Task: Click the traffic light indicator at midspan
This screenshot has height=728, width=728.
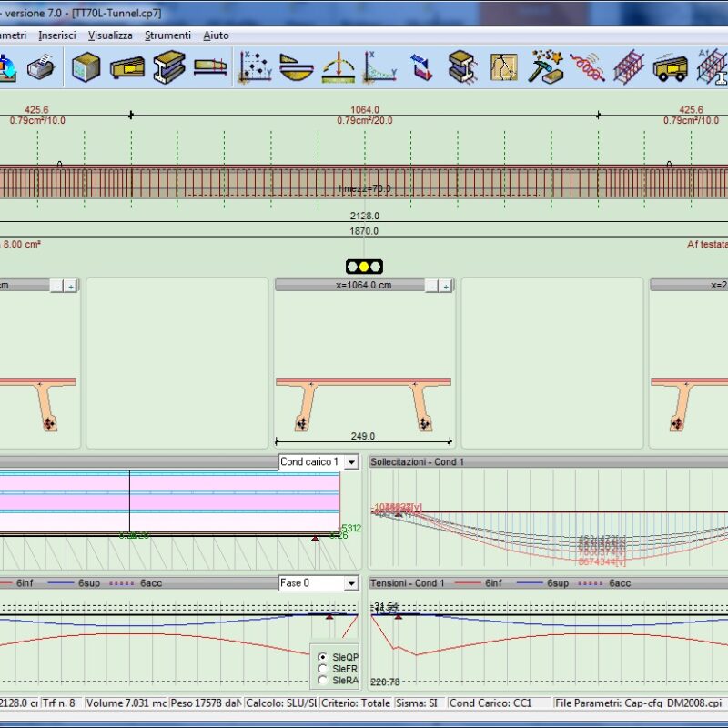Action: coord(364,267)
